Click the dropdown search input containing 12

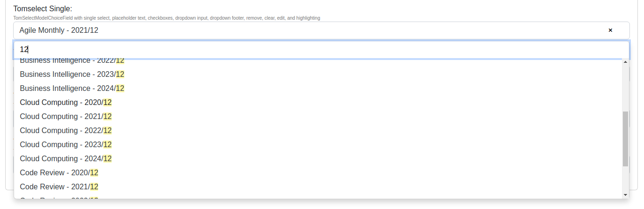[x=322, y=49]
